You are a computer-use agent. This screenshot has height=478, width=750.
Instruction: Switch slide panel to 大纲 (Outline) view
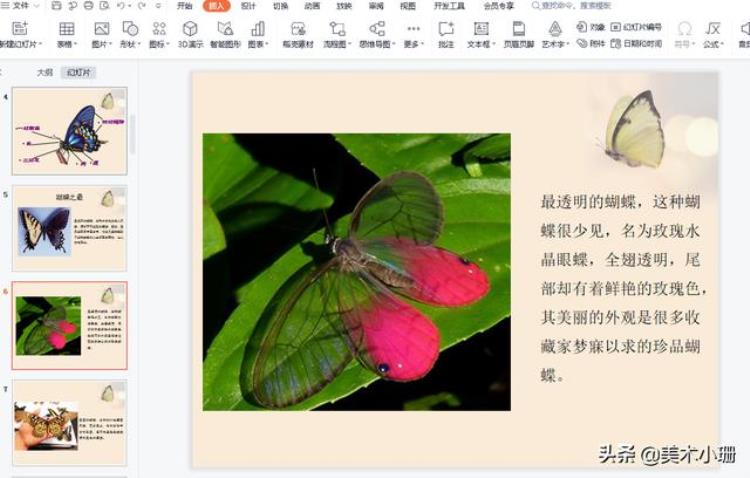point(44,72)
